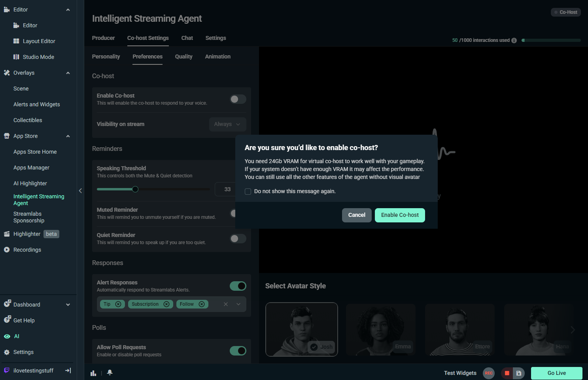Open the Personality tab
This screenshot has width=588, height=380.
(106, 56)
